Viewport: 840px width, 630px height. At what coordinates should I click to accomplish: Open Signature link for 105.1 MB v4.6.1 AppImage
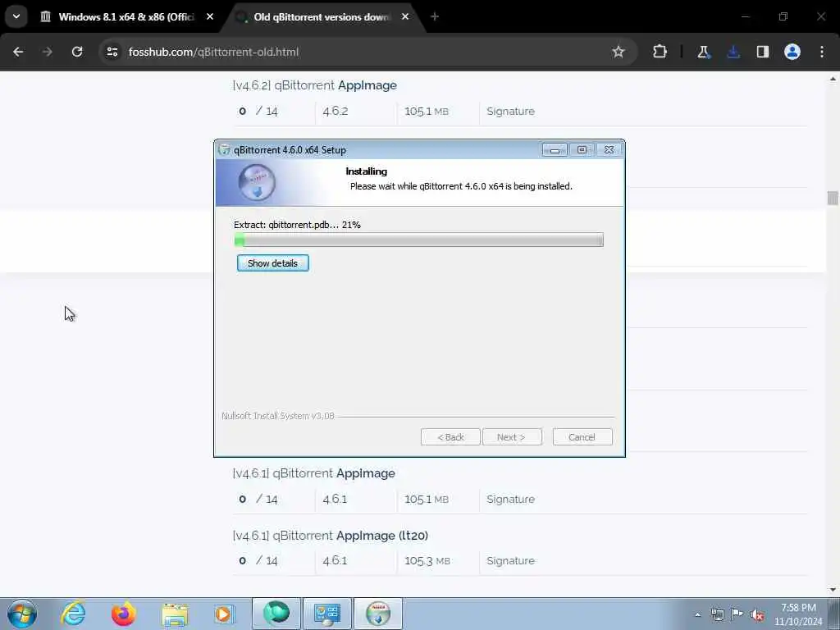(510, 500)
